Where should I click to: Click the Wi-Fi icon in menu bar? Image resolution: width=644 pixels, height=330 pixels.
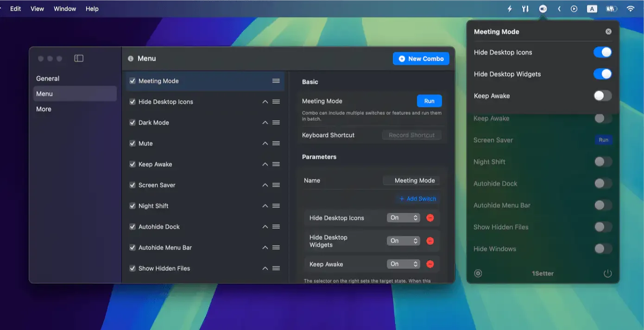(x=630, y=9)
